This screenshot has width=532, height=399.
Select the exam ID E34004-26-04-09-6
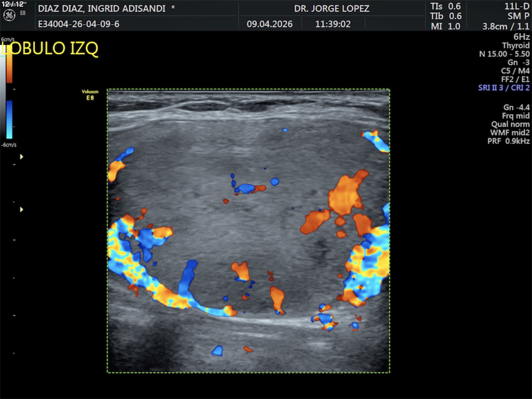click(79, 24)
